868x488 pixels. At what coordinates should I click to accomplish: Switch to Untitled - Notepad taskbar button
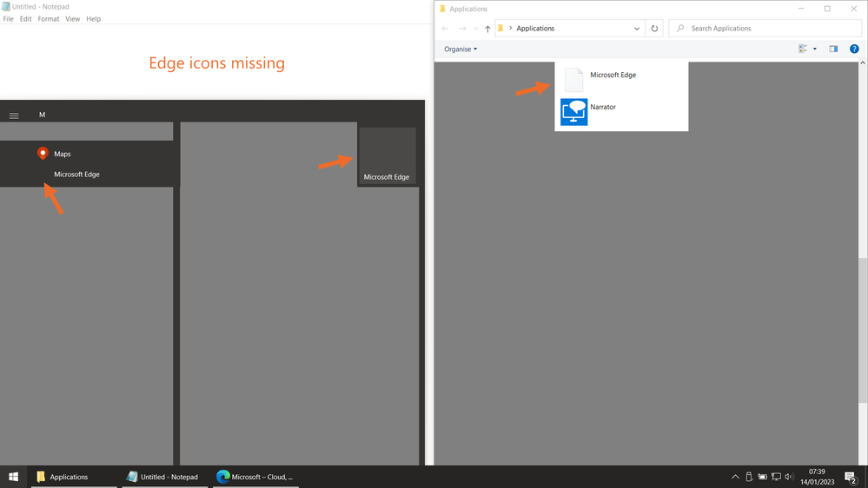click(x=165, y=477)
